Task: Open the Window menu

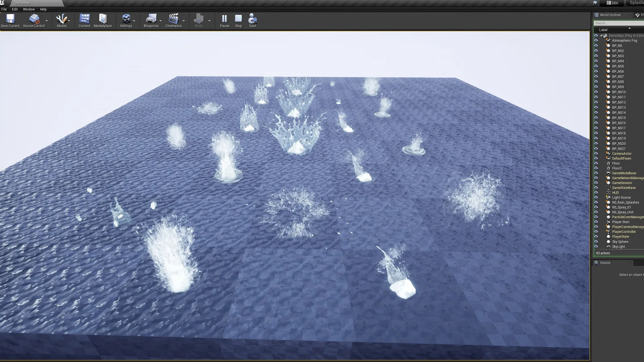Action: click(x=29, y=9)
